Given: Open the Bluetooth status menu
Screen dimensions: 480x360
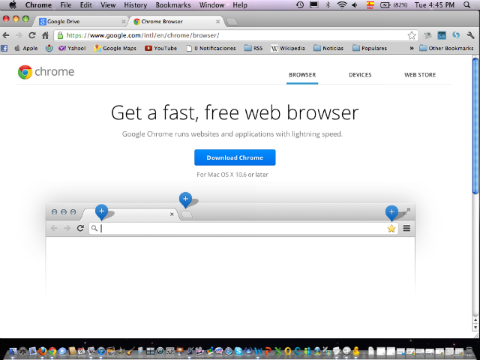Looking at the screenshot, I should pos(328,5).
